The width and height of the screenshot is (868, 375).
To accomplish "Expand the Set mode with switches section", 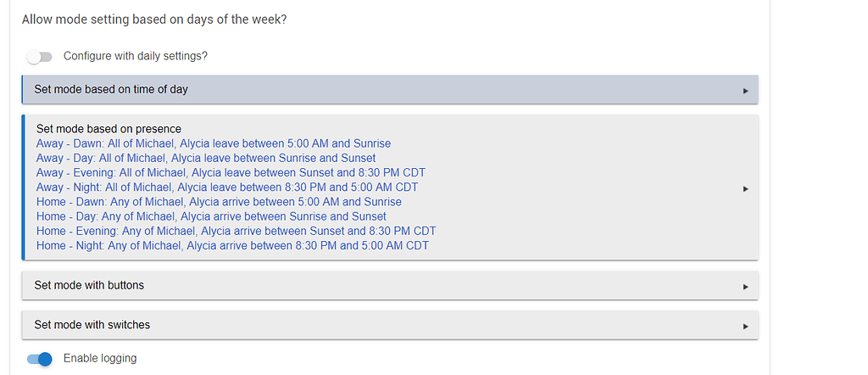I will 92,325.
